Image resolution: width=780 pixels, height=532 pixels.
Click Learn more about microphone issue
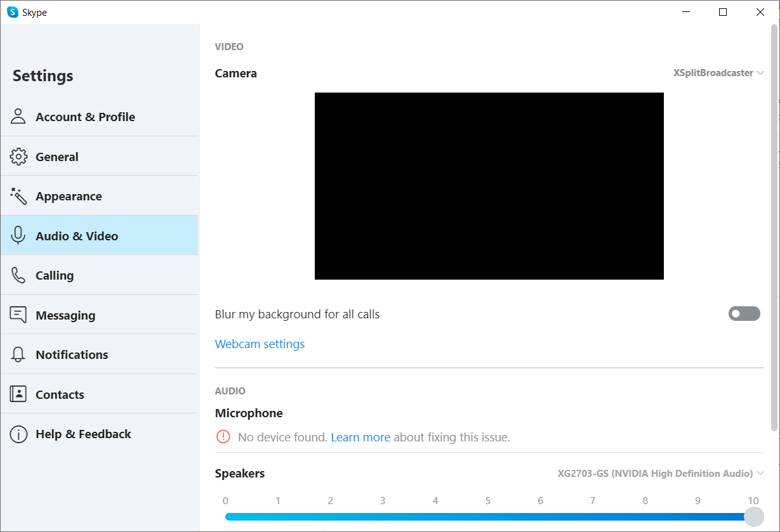(x=360, y=437)
